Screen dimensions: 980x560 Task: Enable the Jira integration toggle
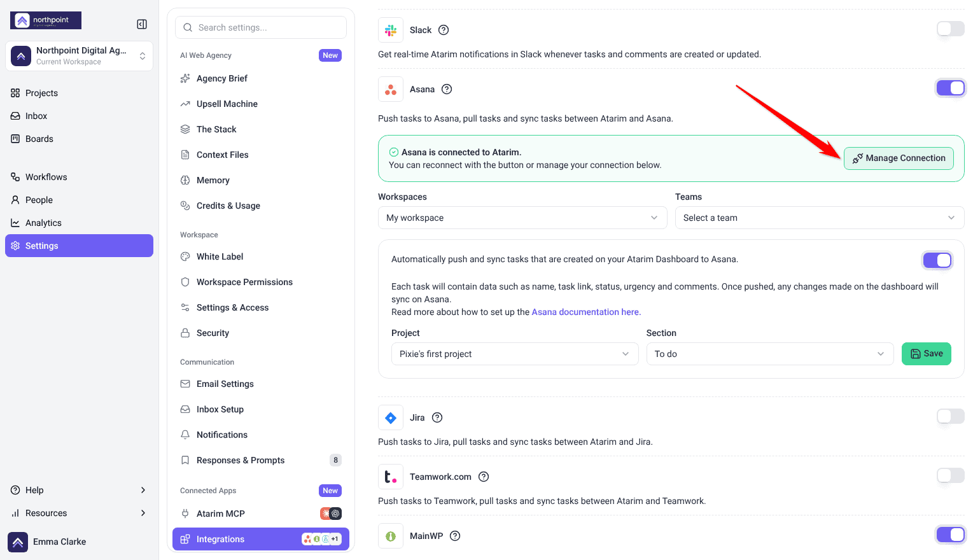tap(951, 416)
